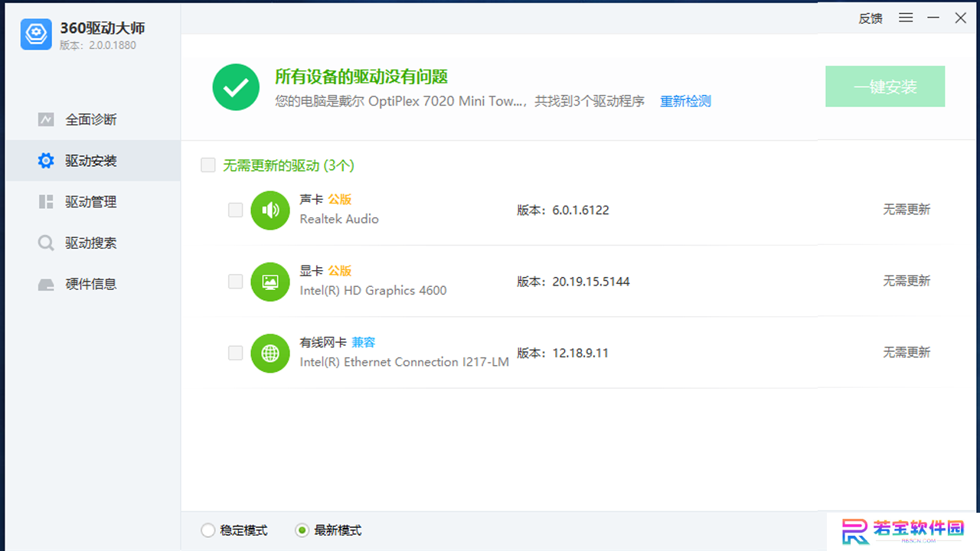Click 无需更新 status for Ethernet Connection
980x551 pixels.
click(906, 352)
